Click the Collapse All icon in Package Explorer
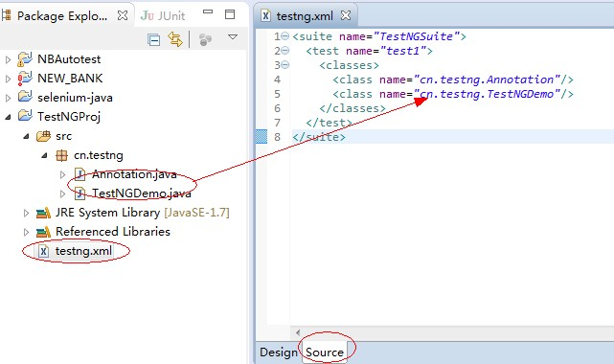 tap(153, 39)
